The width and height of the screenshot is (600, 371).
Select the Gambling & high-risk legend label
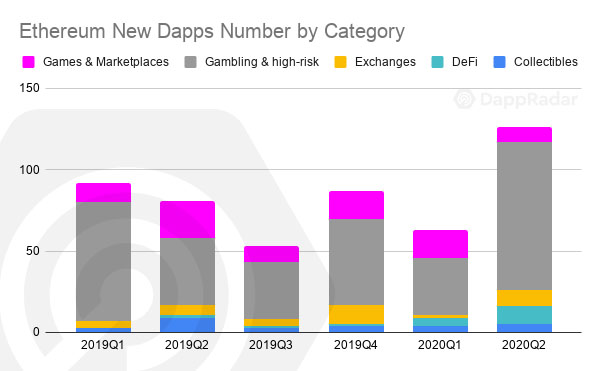point(262,62)
